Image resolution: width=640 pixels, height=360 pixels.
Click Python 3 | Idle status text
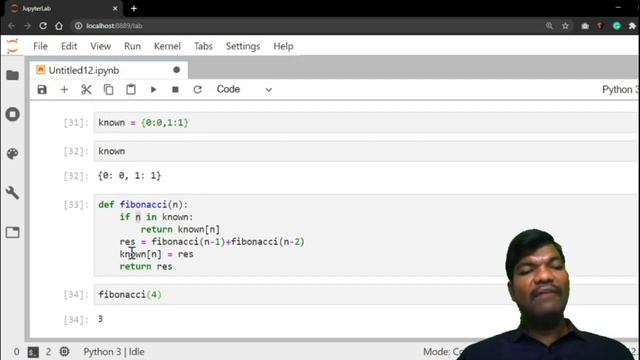click(114, 352)
